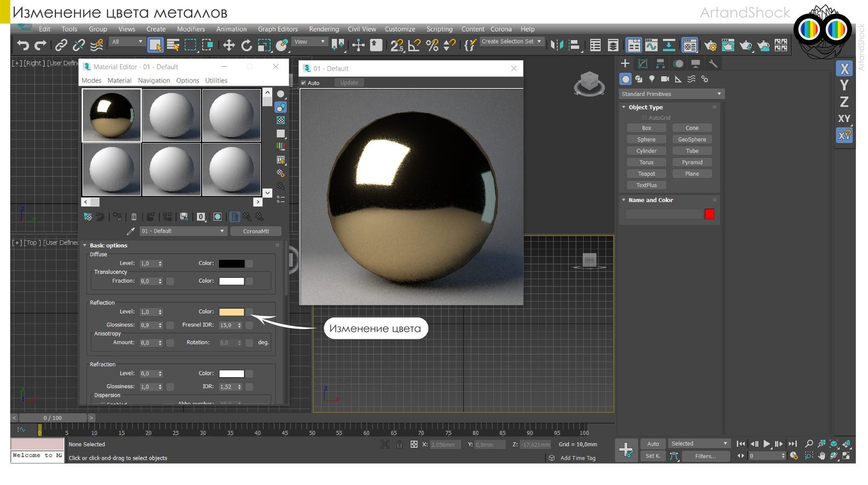Play the animation
The height and width of the screenshot is (485, 868).
(767, 444)
